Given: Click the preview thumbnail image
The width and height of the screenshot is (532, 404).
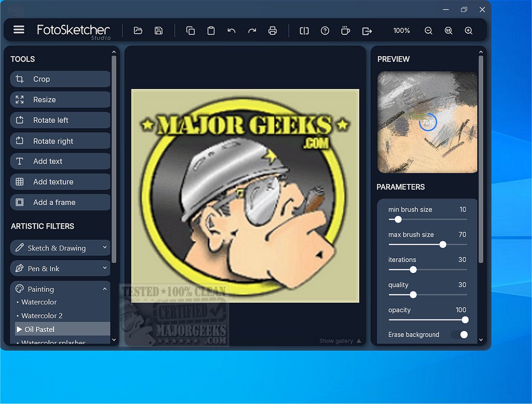Looking at the screenshot, I should point(427,122).
